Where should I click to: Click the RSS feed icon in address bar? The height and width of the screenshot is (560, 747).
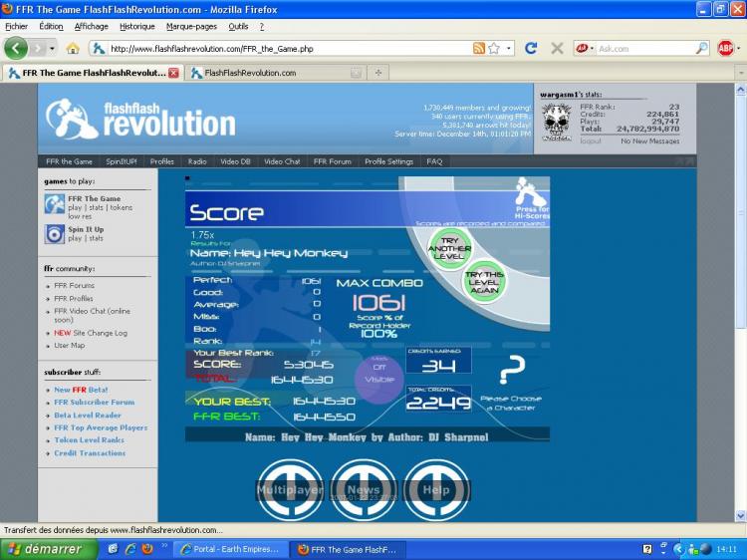[479, 48]
